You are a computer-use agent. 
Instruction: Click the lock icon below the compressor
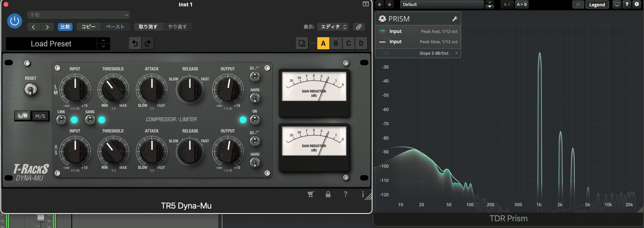(328, 194)
